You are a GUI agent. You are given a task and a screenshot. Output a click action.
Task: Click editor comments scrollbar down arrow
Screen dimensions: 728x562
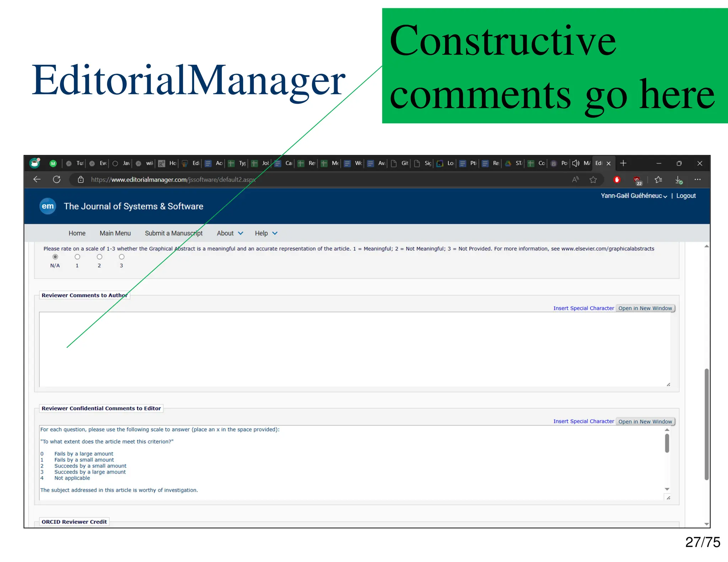667,489
